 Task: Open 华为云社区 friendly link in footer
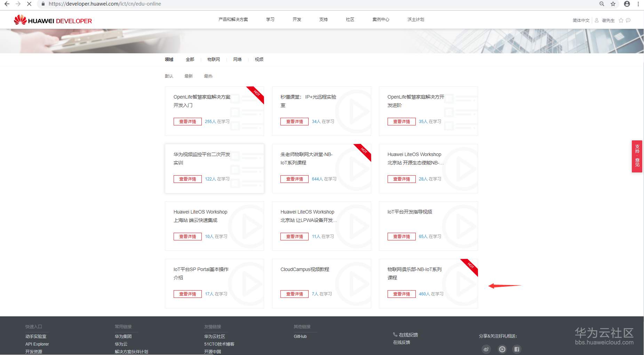[x=215, y=337]
